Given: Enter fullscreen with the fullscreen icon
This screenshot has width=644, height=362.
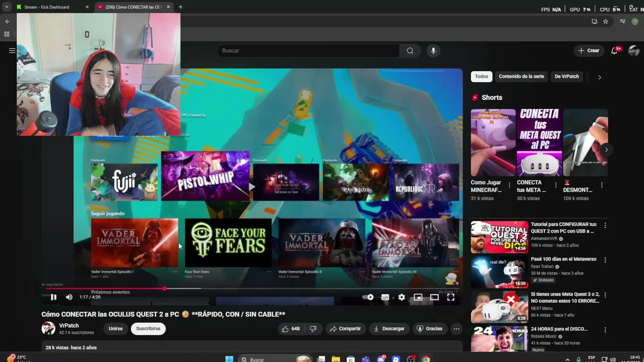Looking at the screenshot, I should [x=451, y=297].
